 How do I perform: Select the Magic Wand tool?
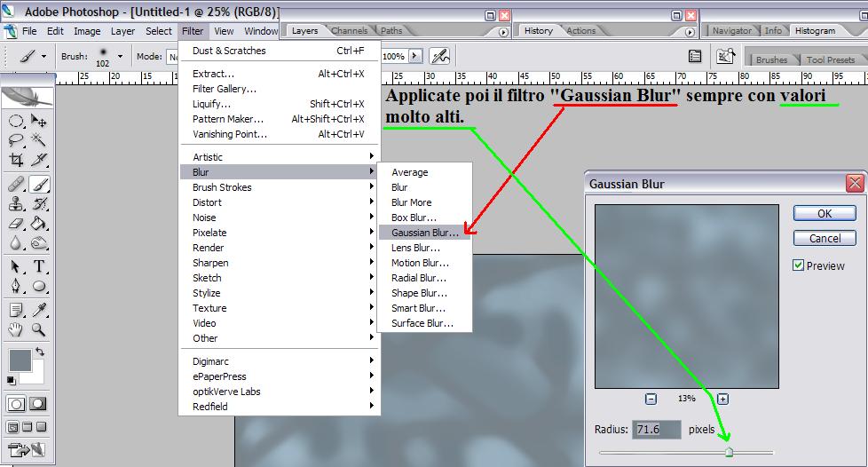pos(39,139)
